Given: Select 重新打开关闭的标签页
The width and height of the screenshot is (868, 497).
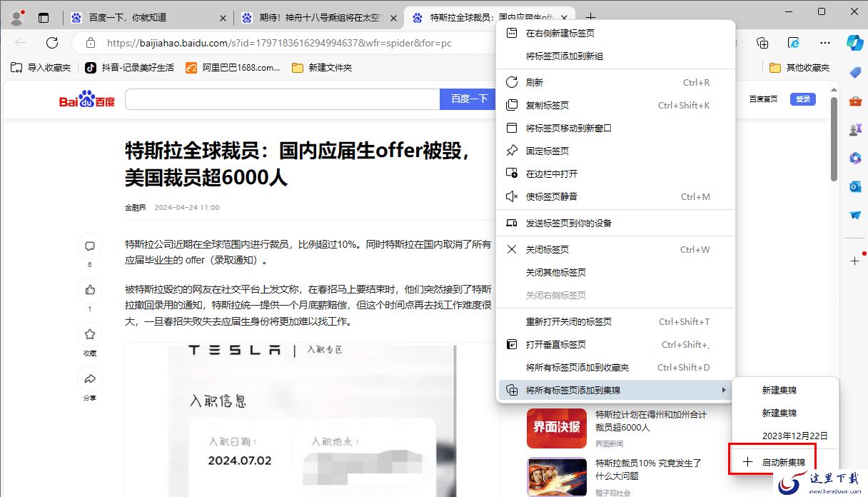Looking at the screenshot, I should (615, 322).
